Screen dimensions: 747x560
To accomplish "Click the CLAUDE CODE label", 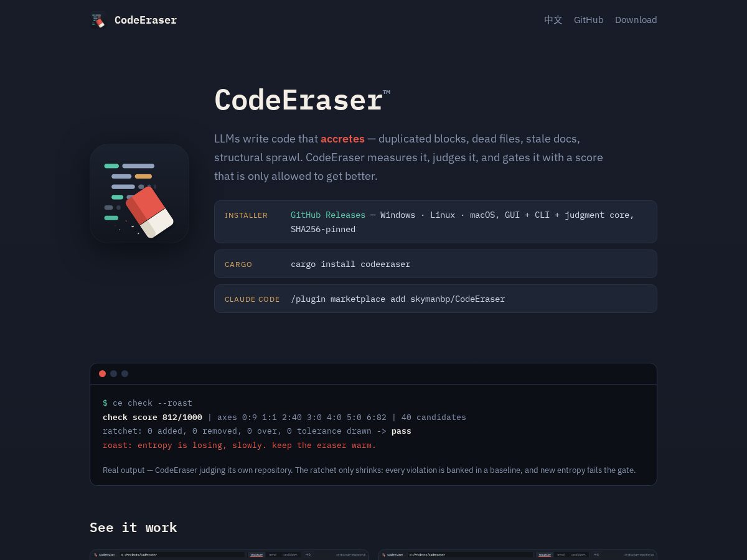I will pos(252,299).
